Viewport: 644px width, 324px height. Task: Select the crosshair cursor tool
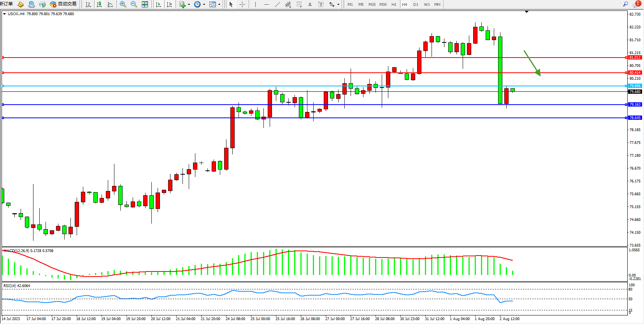click(242, 4)
